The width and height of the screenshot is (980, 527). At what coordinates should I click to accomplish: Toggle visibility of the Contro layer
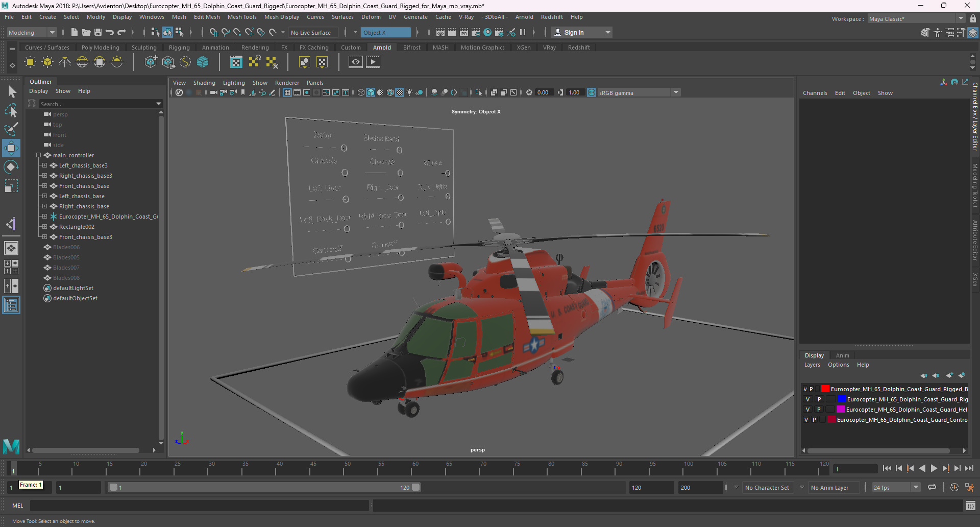(806, 420)
